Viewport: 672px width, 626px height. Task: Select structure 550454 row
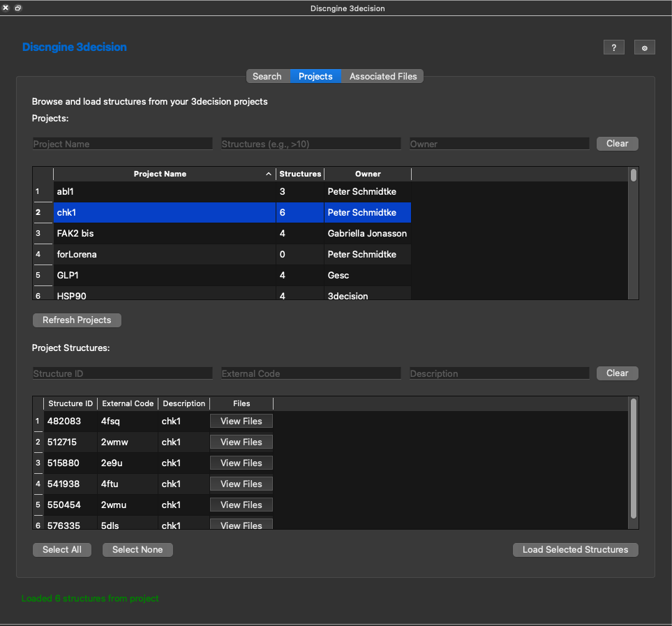[158, 505]
